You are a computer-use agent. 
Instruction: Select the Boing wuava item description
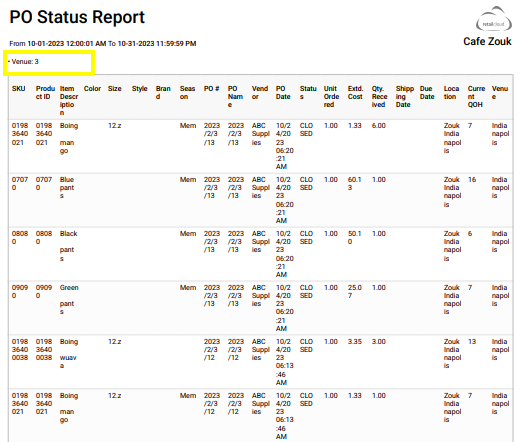click(x=68, y=354)
